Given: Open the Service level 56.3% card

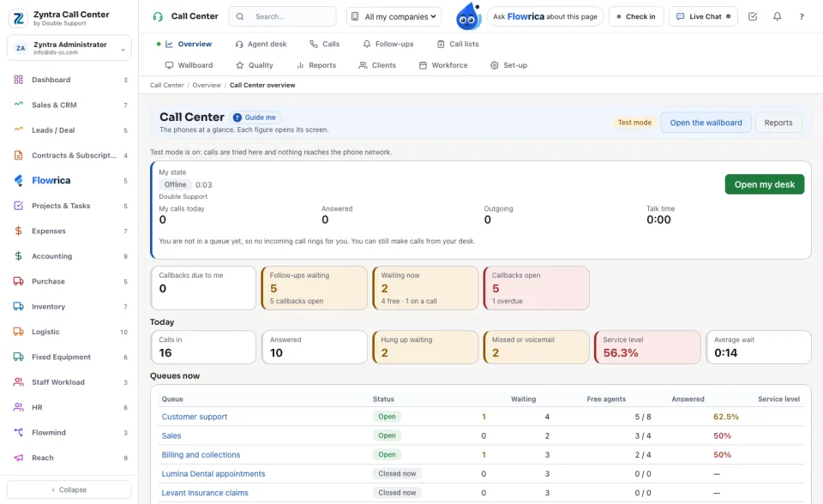Looking at the screenshot, I should click(647, 347).
